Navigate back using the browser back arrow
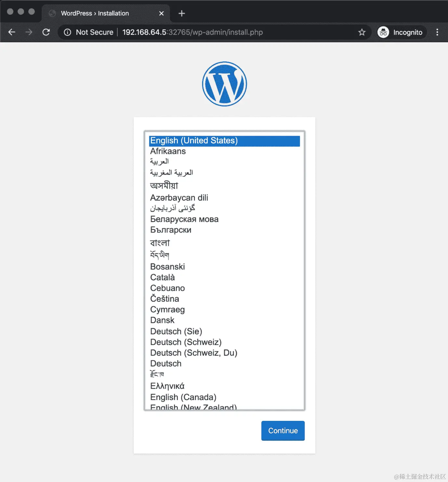This screenshot has height=482, width=448. point(12,32)
